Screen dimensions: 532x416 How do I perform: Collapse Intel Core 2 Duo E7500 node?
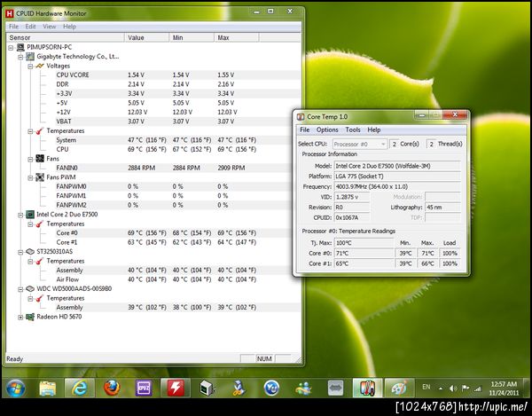coord(20,215)
